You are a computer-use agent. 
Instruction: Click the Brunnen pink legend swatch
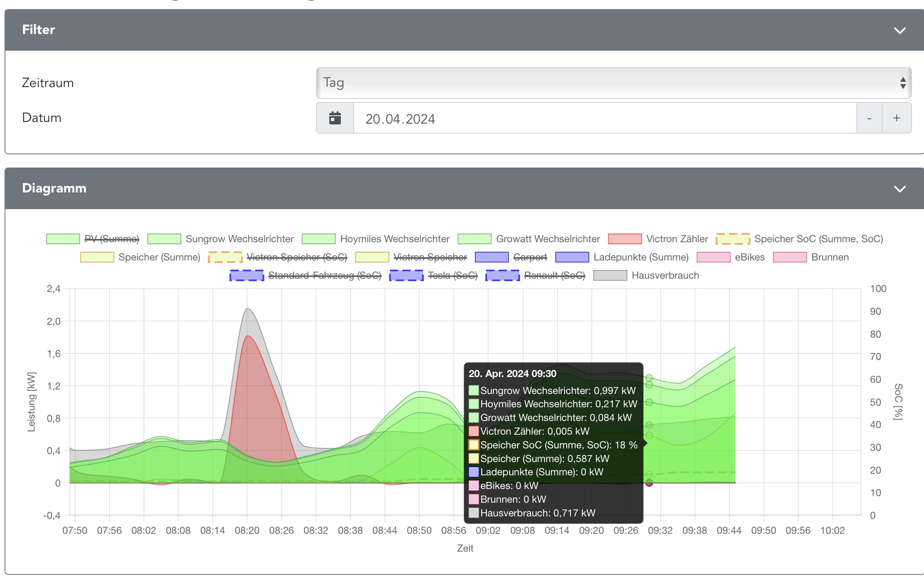pos(790,257)
